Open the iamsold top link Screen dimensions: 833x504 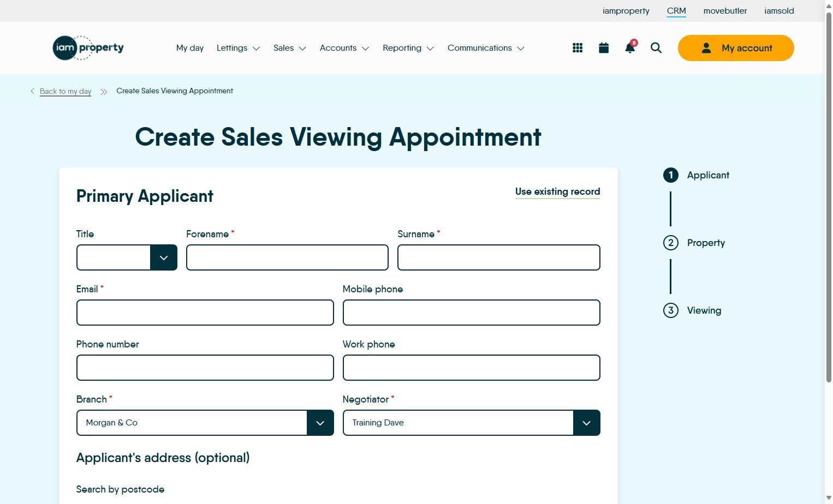779,11
